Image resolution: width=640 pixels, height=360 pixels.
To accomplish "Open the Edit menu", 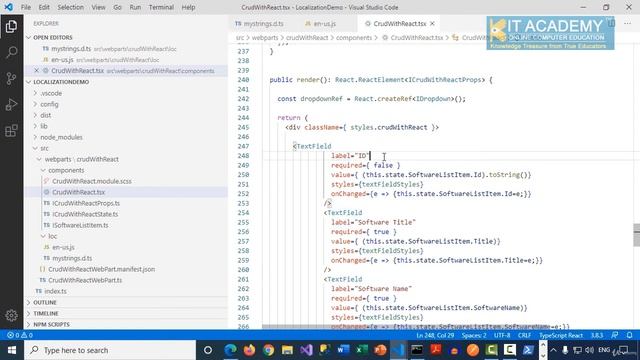I will [x=44, y=7].
